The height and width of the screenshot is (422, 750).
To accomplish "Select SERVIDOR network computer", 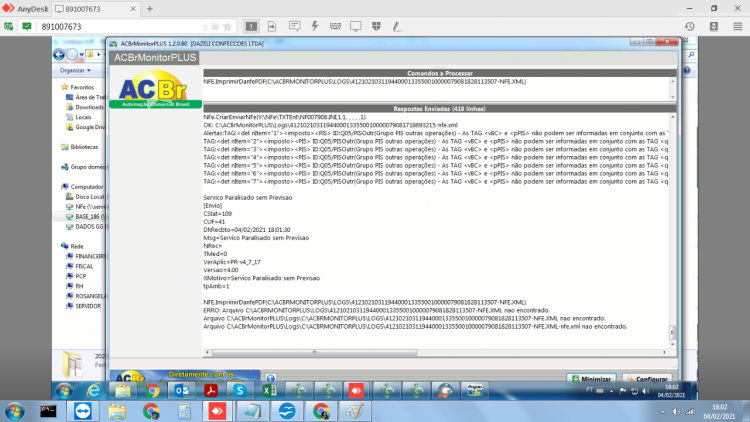I will click(88, 306).
